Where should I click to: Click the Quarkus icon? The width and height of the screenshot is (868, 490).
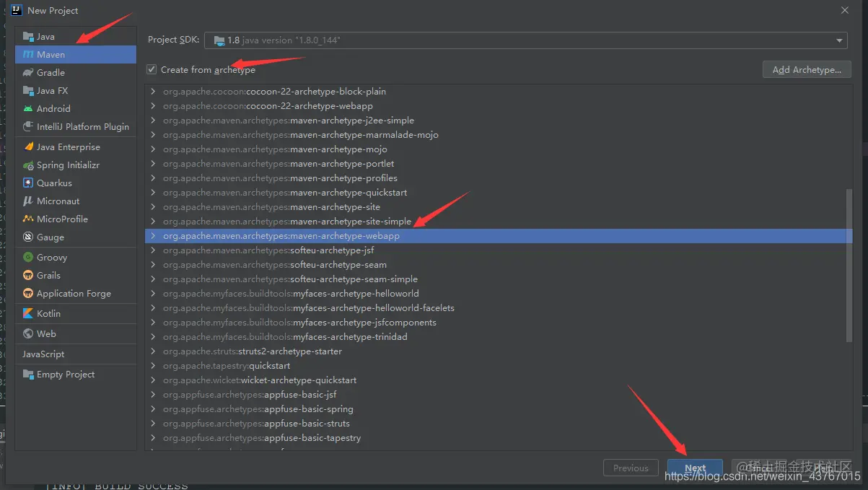tap(28, 183)
